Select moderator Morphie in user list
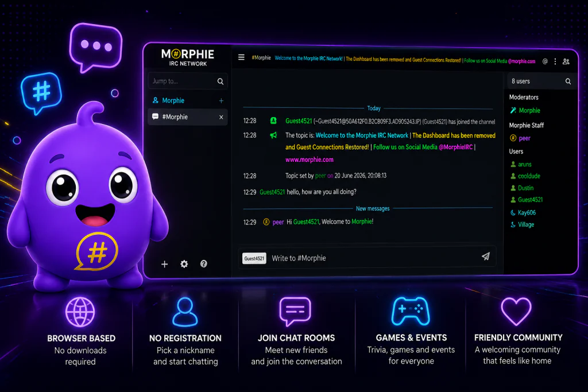The width and height of the screenshot is (588, 392). (x=529, y=111)
